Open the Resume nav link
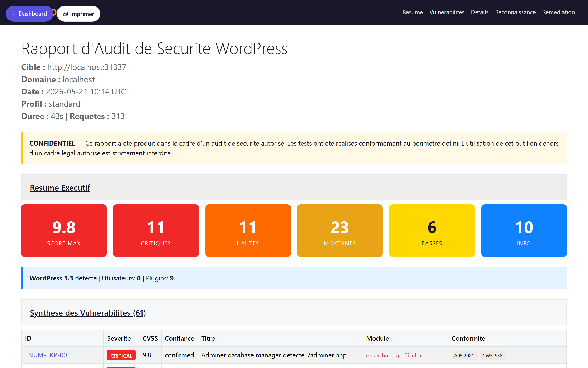Screen dimensions: 588x368 412,12
